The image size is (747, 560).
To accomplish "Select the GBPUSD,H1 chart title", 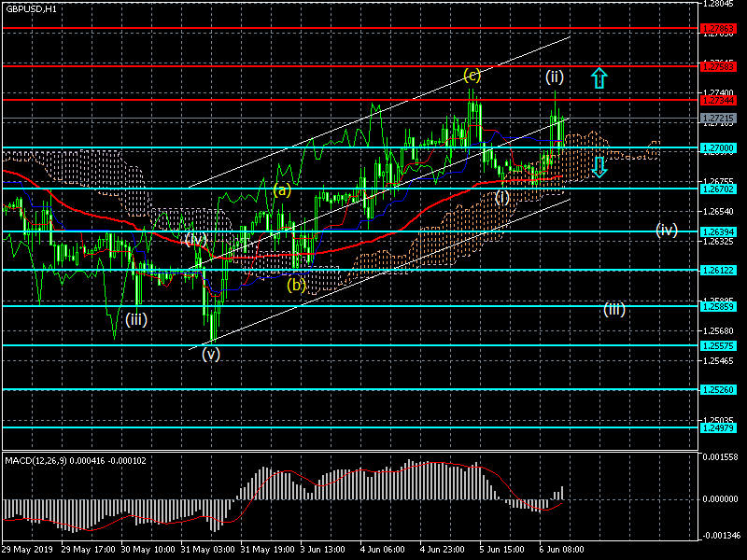I will pyautogui.click(x=32, y=8).
